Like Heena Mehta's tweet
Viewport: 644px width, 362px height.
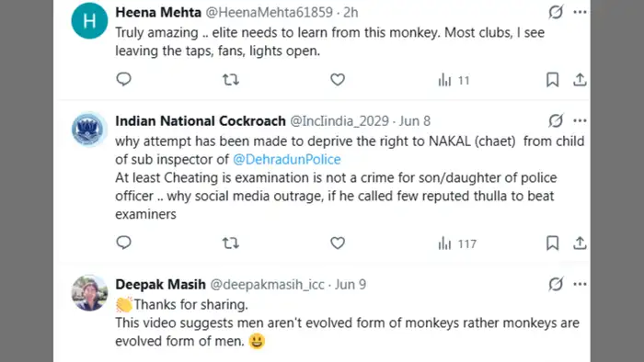pyautogui.click(x=338, y=80)
